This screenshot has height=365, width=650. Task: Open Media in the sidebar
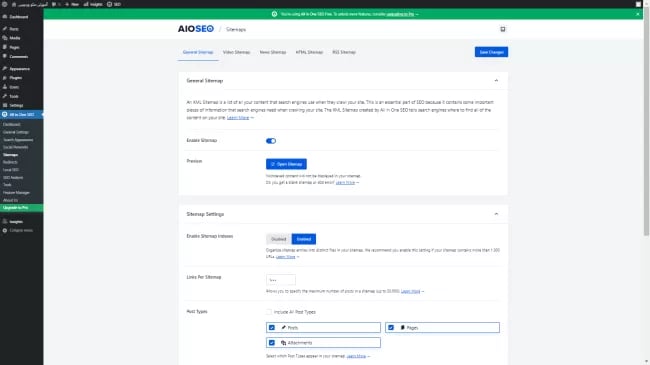pyautogui.click(x=12, y=38)
